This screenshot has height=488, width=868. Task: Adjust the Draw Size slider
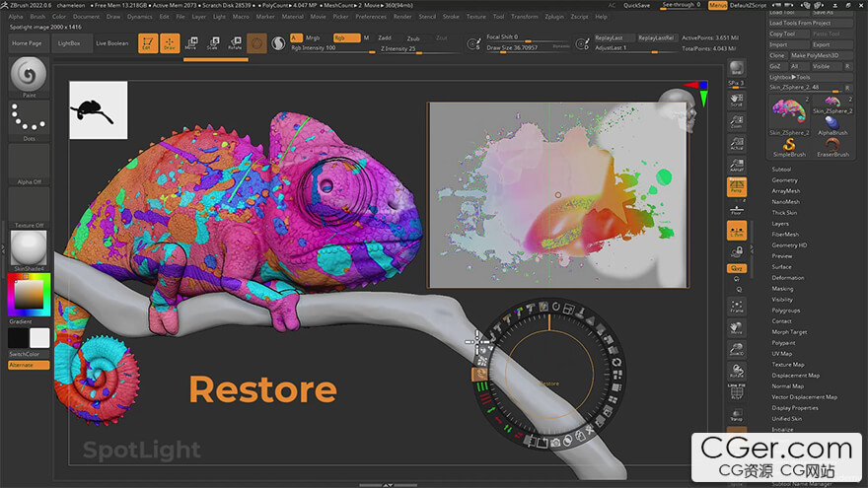[x=528, y=48]
